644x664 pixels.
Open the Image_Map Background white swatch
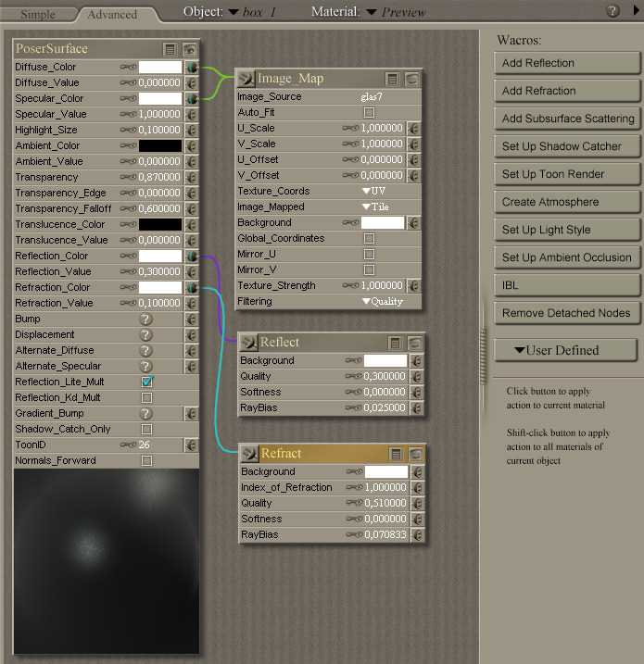[x=383, y=223]
